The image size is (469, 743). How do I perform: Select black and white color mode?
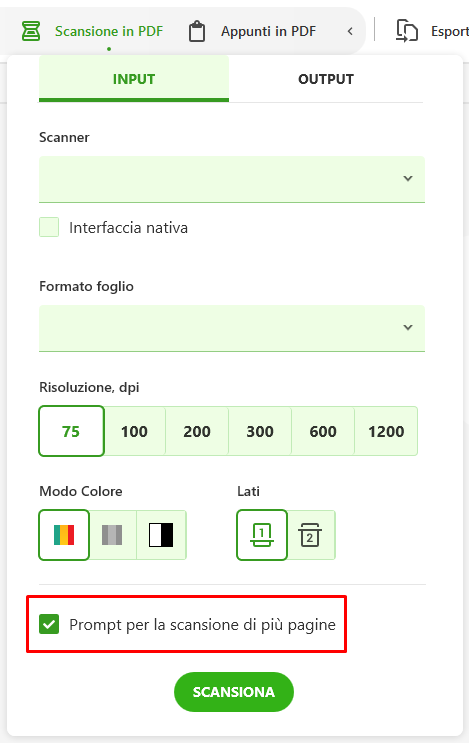(161, 535)
